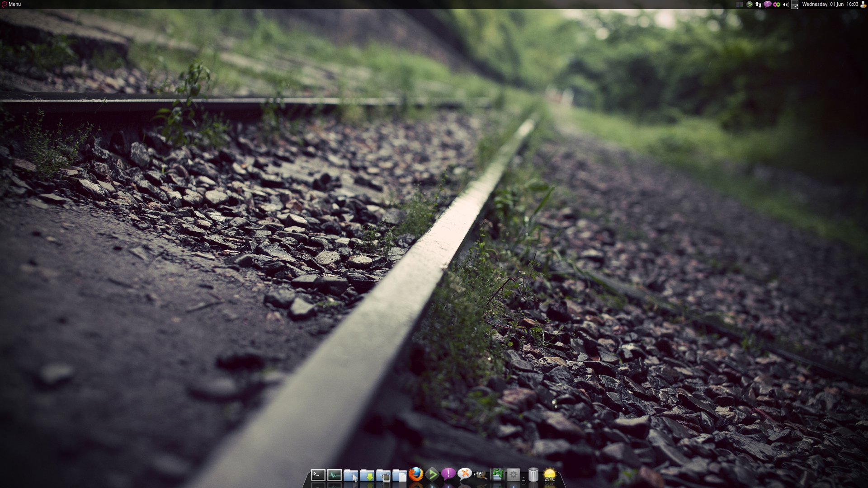868x488 pixels.
Task: Open the Downloads folder in the dock
Action: [x=367, y=475]
